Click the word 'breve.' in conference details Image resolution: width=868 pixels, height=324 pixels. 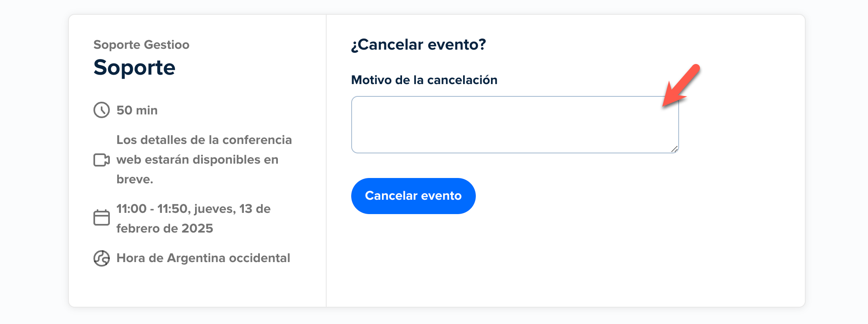click(x=135, y=179)
